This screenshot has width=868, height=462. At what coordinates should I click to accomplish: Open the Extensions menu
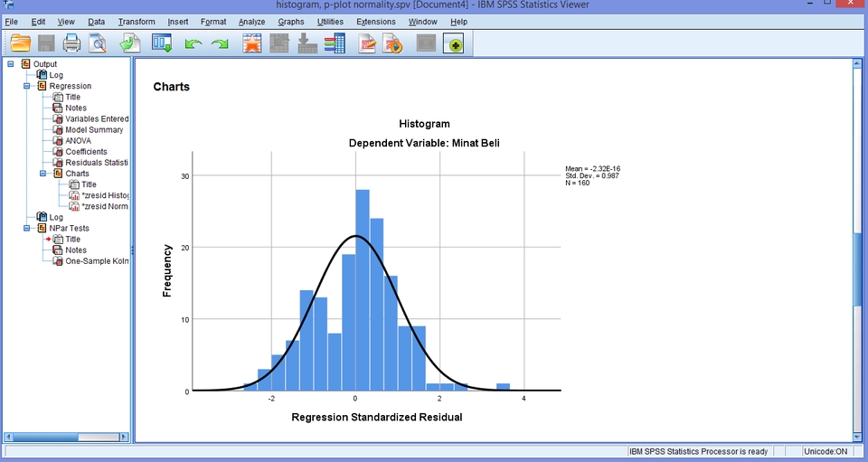(376, 22)
